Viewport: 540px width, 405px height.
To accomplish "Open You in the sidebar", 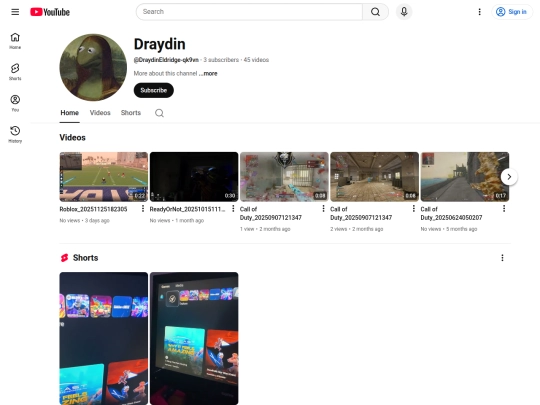I will (x=15, y=103).
